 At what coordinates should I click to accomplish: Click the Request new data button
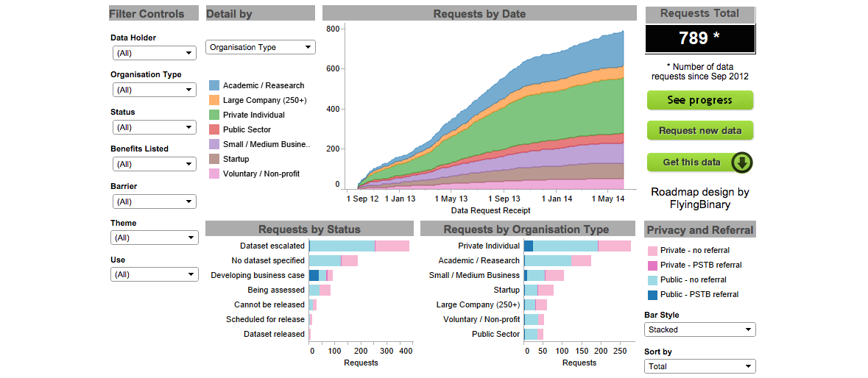pyautogui.click(x=699, y=131)
